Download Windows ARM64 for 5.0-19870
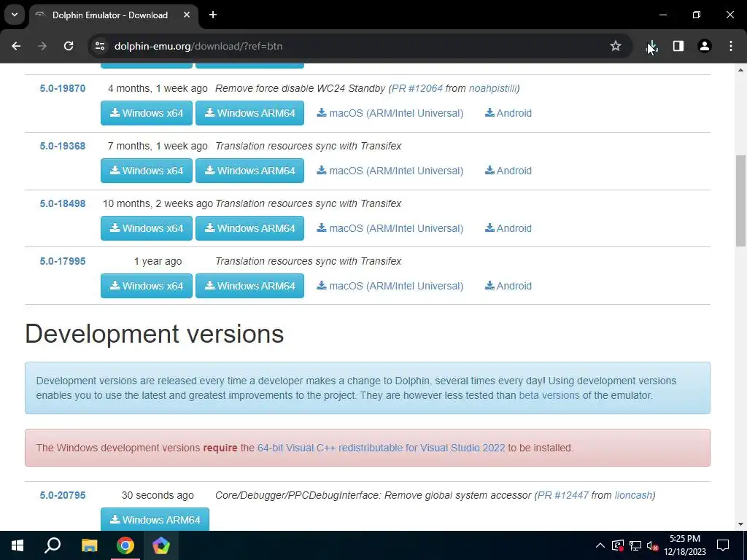The height and width of the screenshot is (560, 747). point(249,113)
